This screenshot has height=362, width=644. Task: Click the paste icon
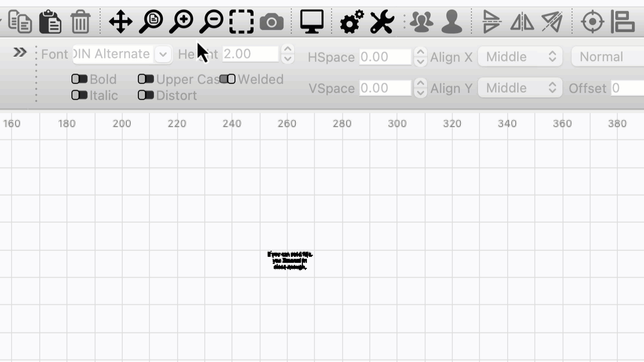click(50, 22)
